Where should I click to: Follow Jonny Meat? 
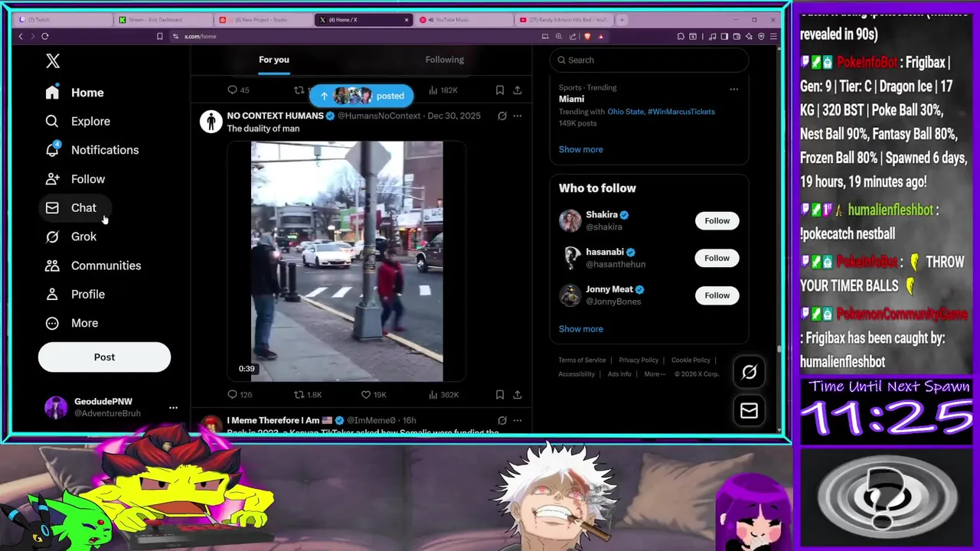(x=717, y=295)
